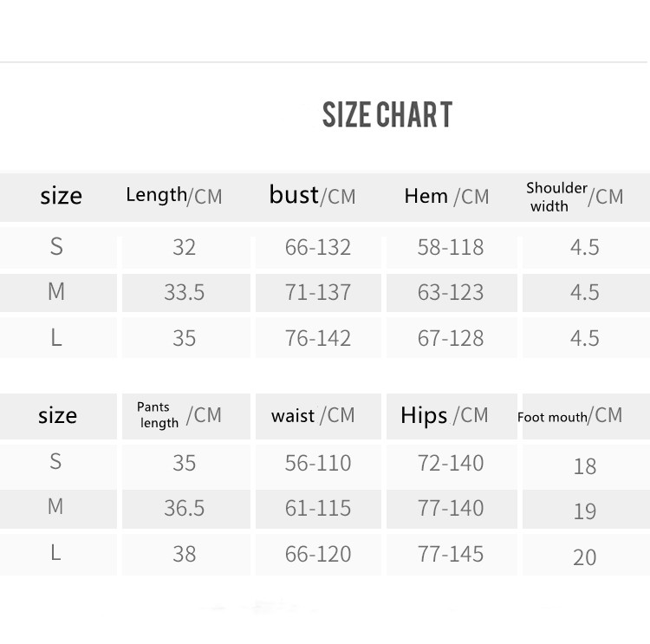Select the waist/CM column header

[313, 416]
